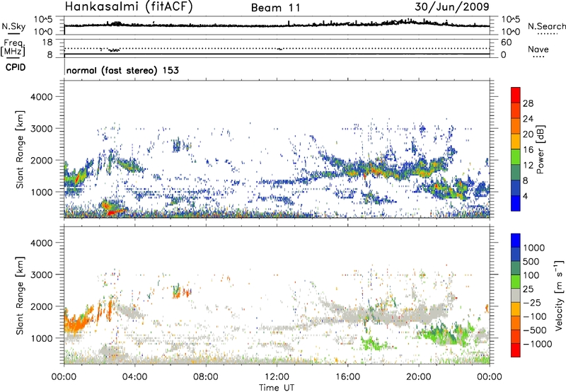The width and height of the screenshot is (566, 392).
Task: Click the dotted legend sample under N.Search
Action: pyautogui.click(x=548, y=34)
